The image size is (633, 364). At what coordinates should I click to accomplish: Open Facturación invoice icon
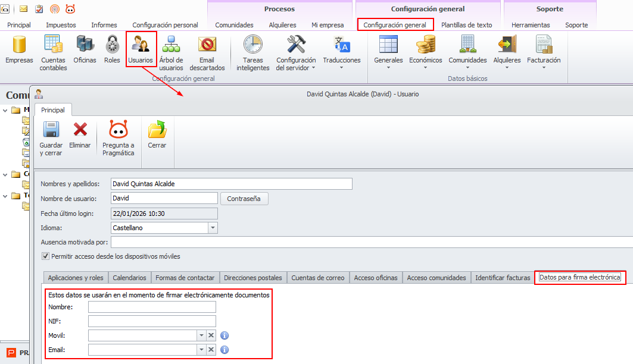(544, 45)
